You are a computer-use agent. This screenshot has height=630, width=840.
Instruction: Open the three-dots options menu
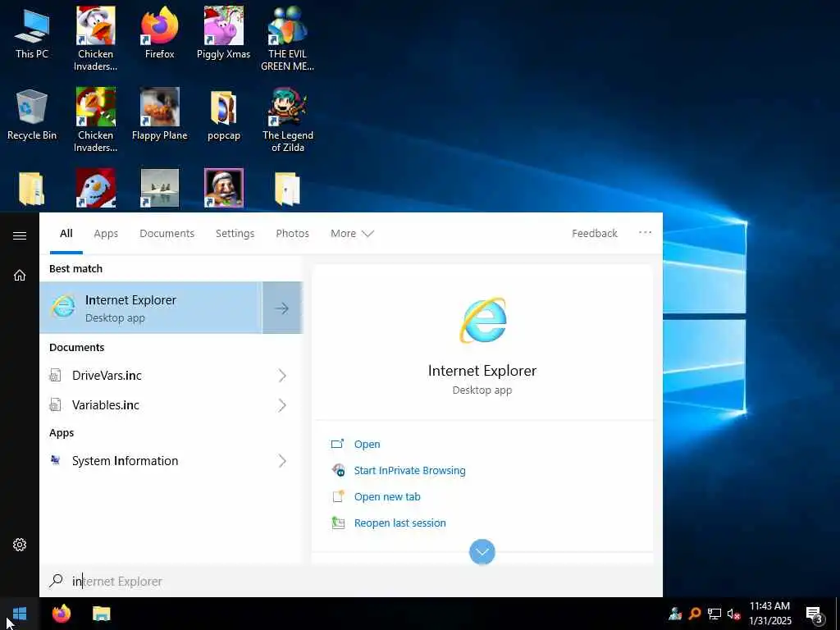click(645, 232)
